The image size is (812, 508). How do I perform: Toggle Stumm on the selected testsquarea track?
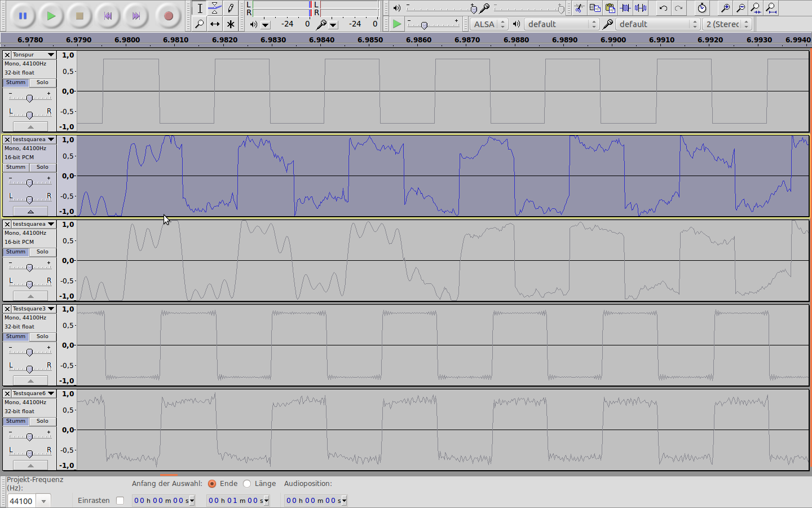click(16, 167)
